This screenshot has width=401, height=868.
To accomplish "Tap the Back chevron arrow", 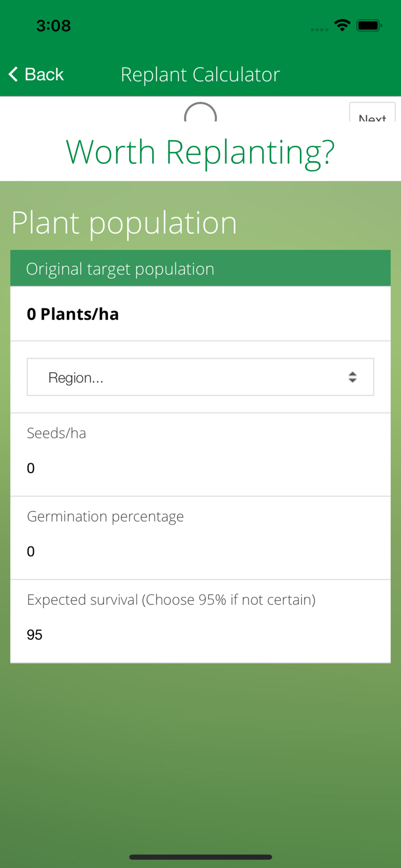I will click(13, 74).
